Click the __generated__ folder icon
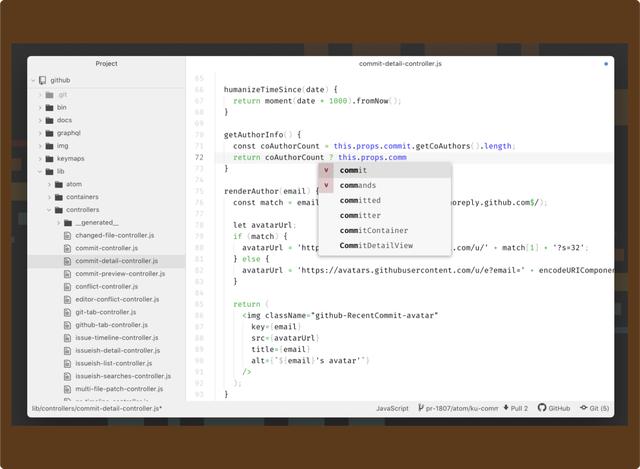Screen dimensions: 640x469 tap(68, 222)
